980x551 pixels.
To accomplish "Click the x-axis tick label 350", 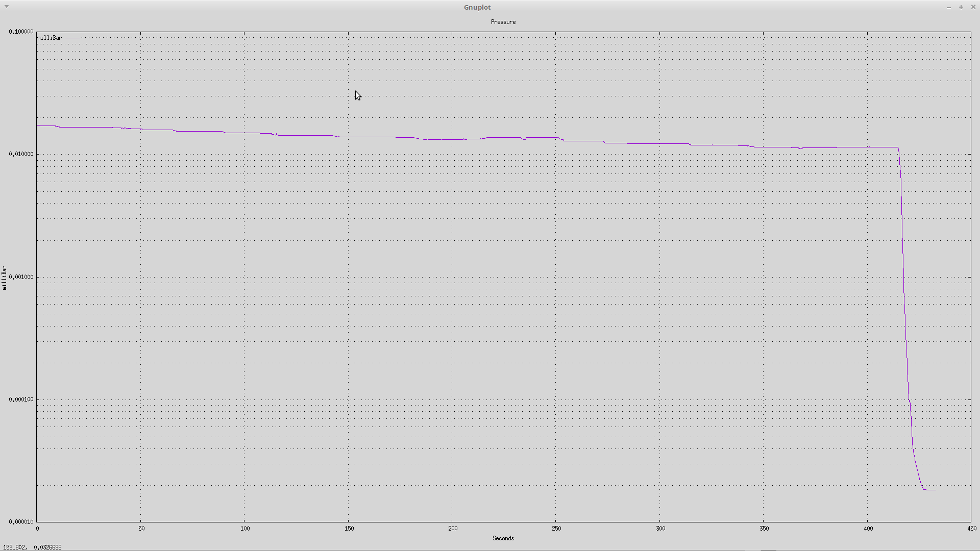I will pos(764,529).
